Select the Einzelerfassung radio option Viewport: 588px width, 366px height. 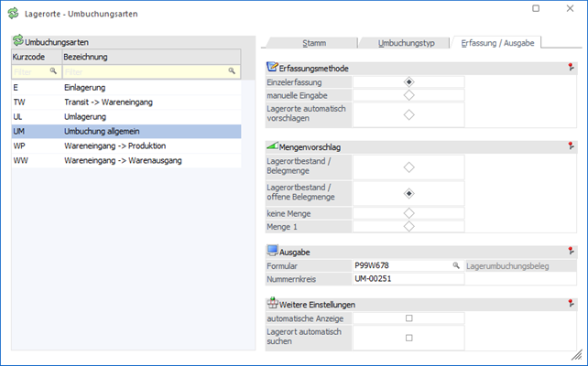coord(408,82)
